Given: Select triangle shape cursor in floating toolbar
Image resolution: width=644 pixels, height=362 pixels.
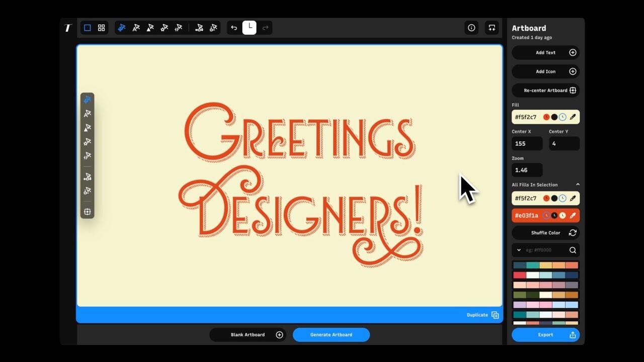Looking at the screenshot, I should pyautogui.click(x=88, y=128).
